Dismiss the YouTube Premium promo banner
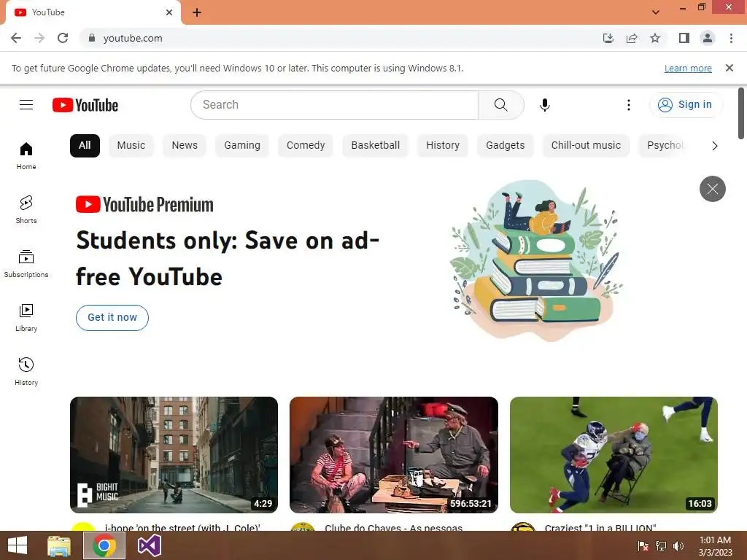Screen dimensions: 747x560 tap(712, 189)
